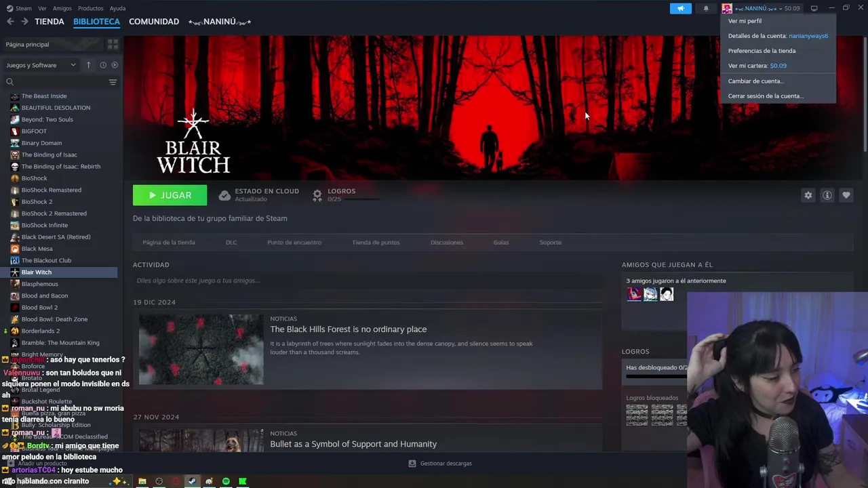Viewport: 868px width, 488px height.
Task: Click Gestionar descargas at bottom
Action: [x=440, y=464]
